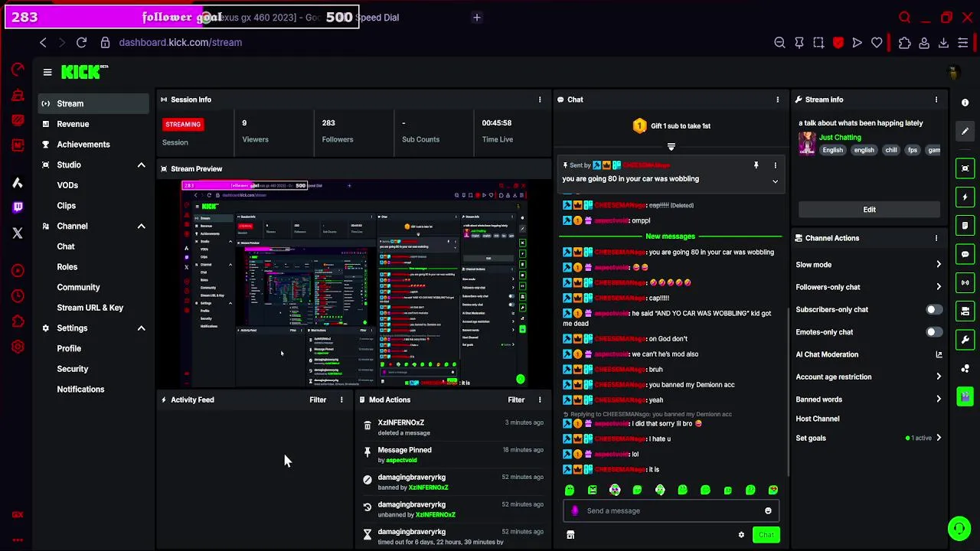Open Channel Actions three-dot menu
Screen dimensions: 980x551
click(936, 238)
